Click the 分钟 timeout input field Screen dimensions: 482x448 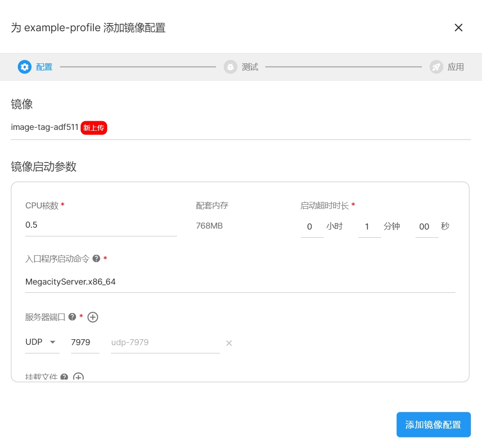pyautogui.click(x=369, y=227)
